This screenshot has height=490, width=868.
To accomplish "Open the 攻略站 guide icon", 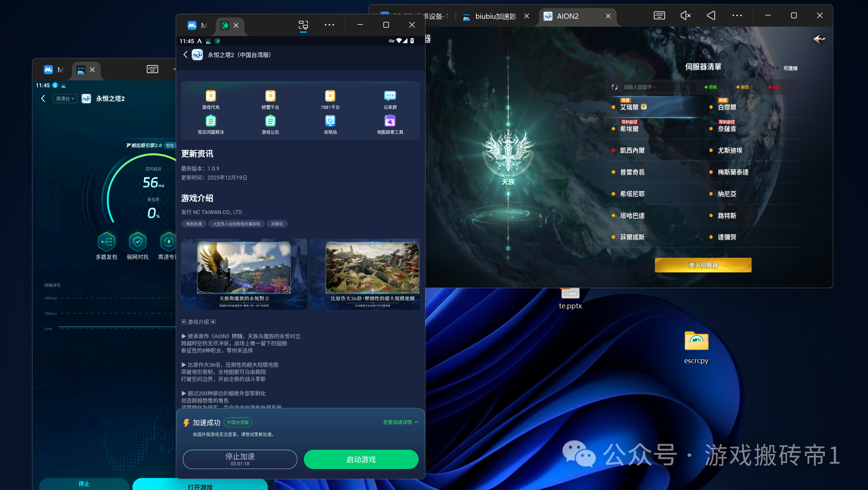I will tap(330, 121).
